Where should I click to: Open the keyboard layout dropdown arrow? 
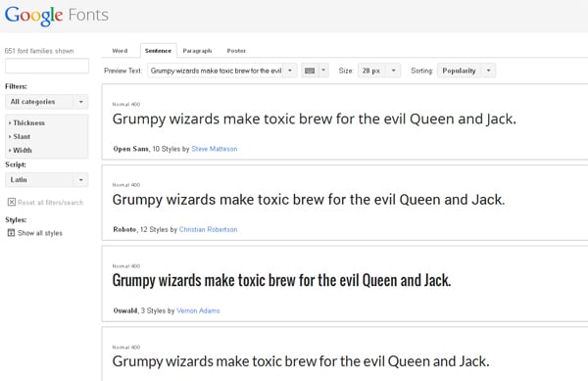[x=323, y=71]
